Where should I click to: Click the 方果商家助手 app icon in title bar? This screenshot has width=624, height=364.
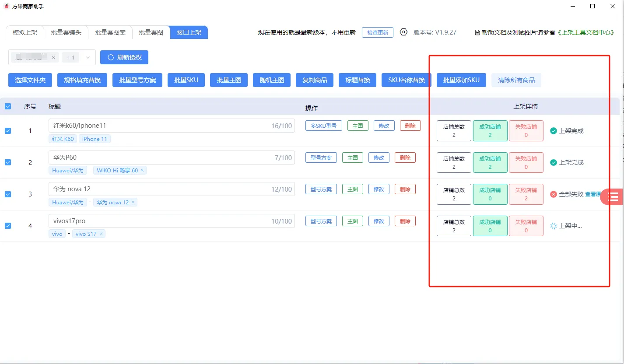[x=6, y=6]
